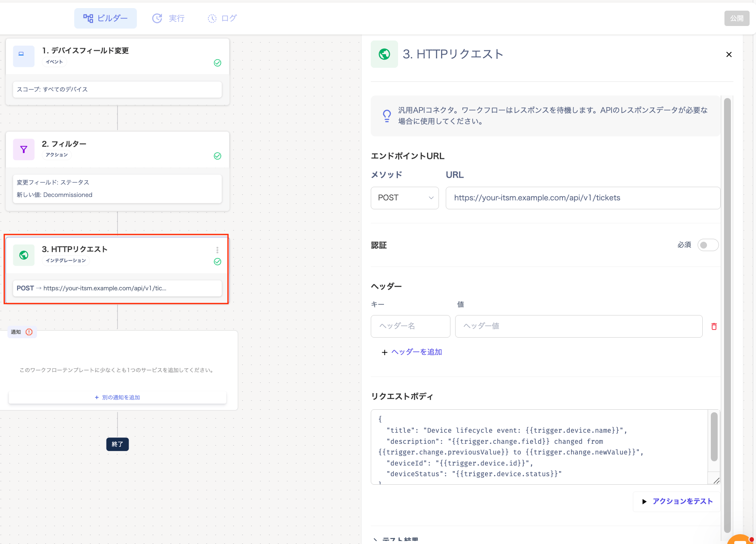Click the ヘッダー値 input field
Screen dimensions: 756x544
578,326
